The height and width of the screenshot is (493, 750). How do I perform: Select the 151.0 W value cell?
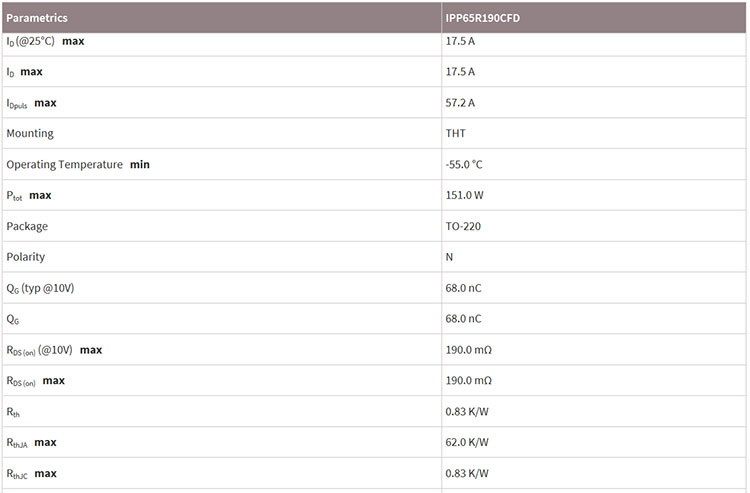click(x=464, y=195)
